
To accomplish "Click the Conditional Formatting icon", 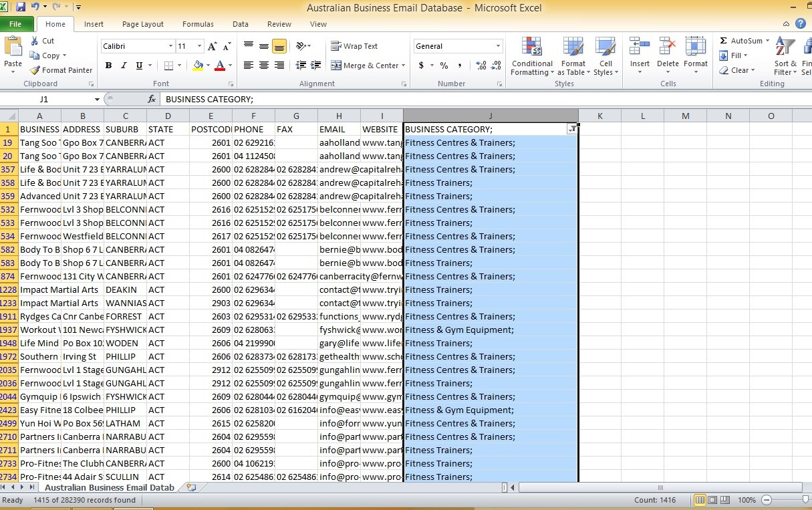I will pyautogui.click(x=532, y=48).
